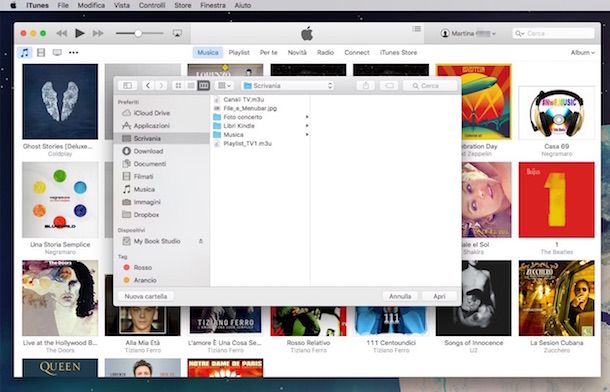Confirm with the Apri button

pyautogui.click(x=440, y=296)
